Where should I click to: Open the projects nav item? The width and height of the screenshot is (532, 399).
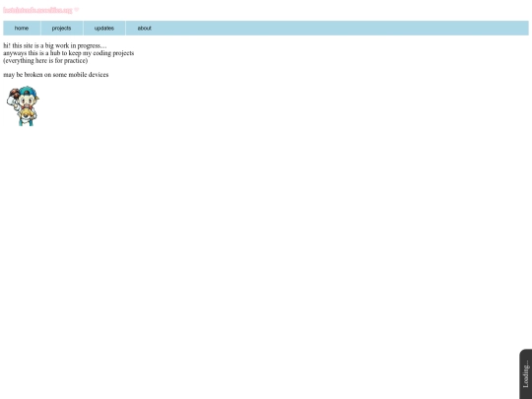click(62, 29)
